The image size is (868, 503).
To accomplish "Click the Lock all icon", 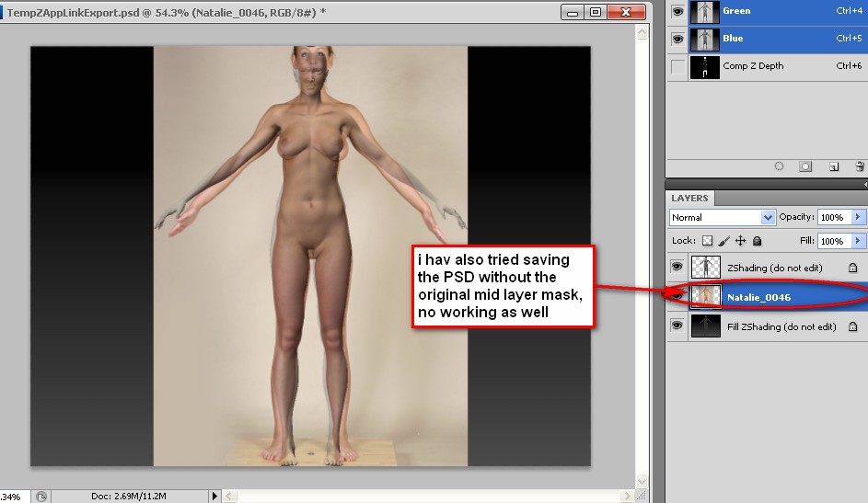I will (x=757, y=241).
